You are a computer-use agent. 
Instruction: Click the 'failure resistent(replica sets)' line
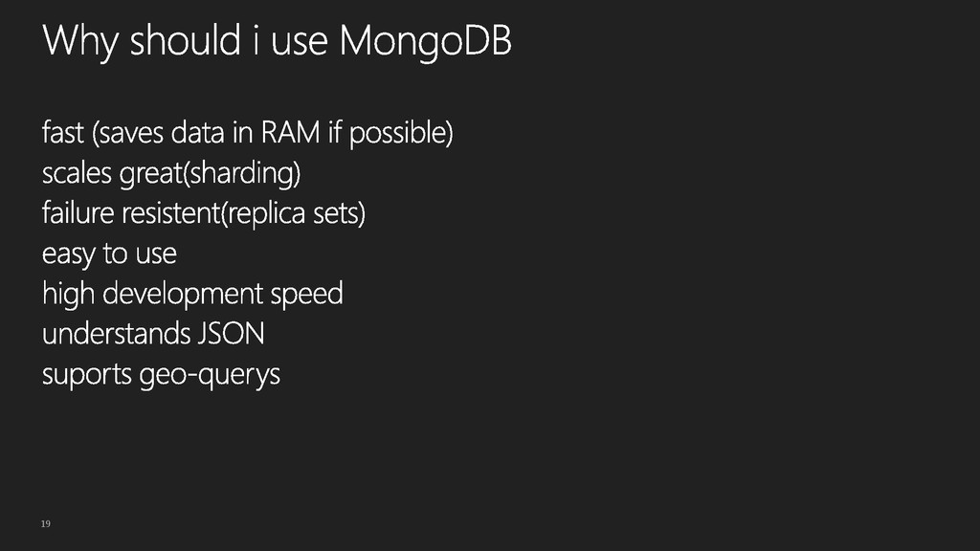pyautogui.click(x=204, y=213)
